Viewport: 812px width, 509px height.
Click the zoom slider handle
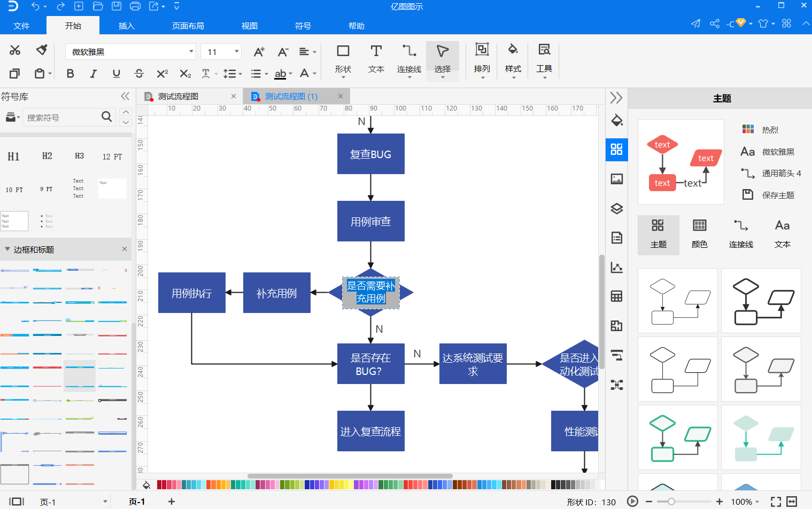click(x=671, y=502)
